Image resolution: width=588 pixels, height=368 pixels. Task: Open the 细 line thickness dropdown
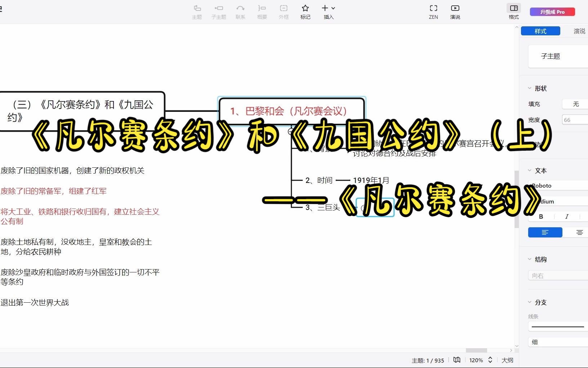pyautogui.click(x=558, y=342)
